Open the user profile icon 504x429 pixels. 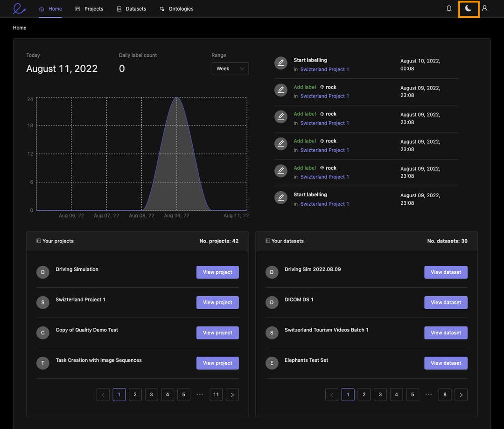point(485,8)
